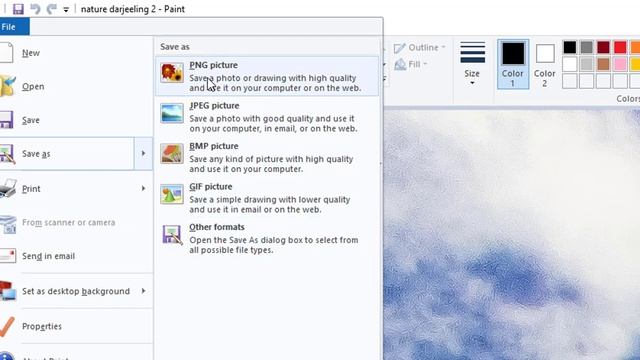The height and width of the screenshot is (360, 640).
Task: Choose Open from the File menu
Action: tap(76, 87)
